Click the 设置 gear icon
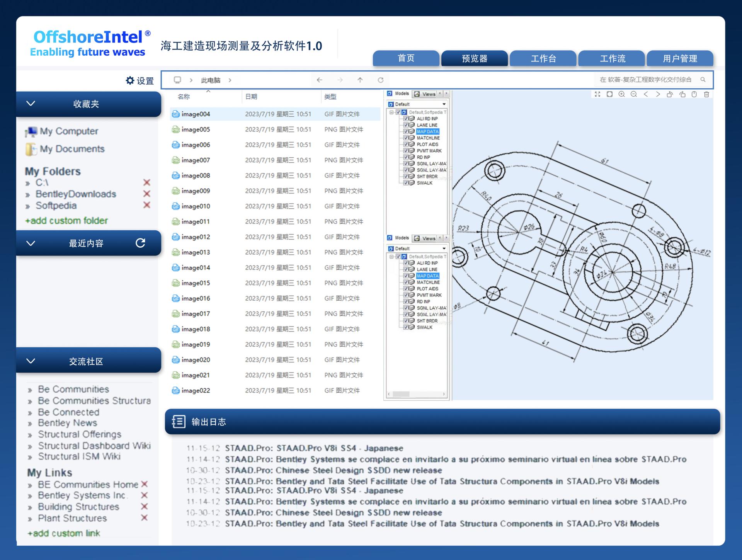The image size is (742, 560). (x=130, y=80)
